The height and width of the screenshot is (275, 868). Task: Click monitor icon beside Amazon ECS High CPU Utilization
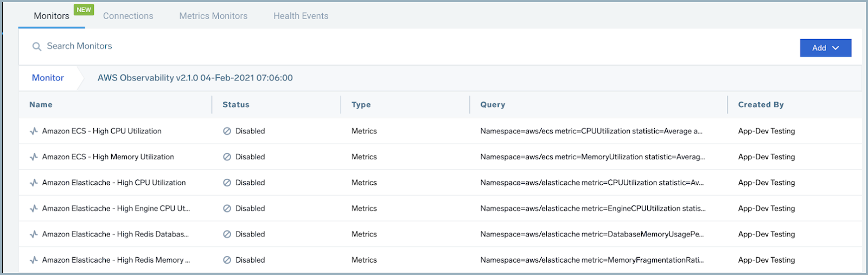tap(34, 131)
